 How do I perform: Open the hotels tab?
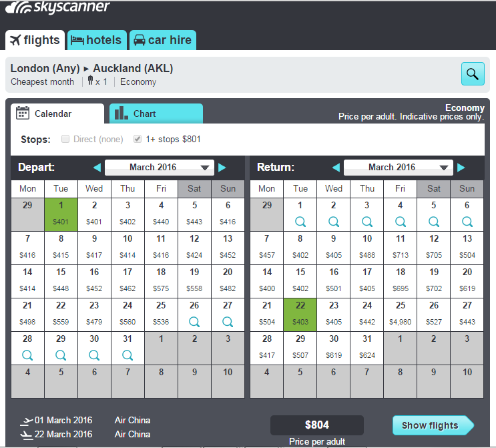[97, 40]
